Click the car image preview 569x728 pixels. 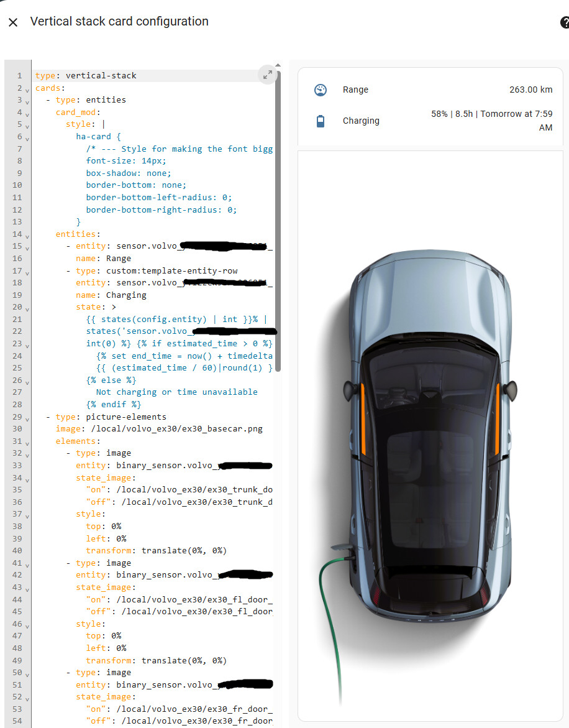(x=430, y=436)
